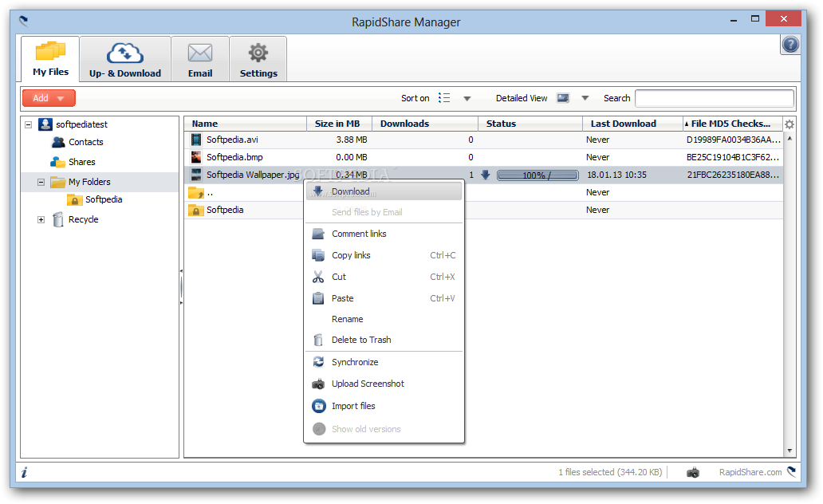Click the 18.01.13 10:35 date cell
Viewport: 823px width, 504px height.
[x=616, y=175]
